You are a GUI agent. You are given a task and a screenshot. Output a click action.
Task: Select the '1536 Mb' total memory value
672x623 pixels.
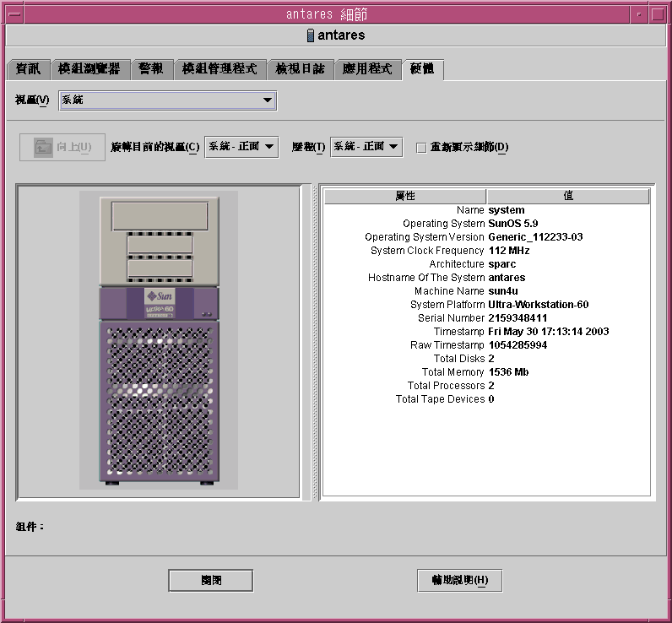point(508,372)
